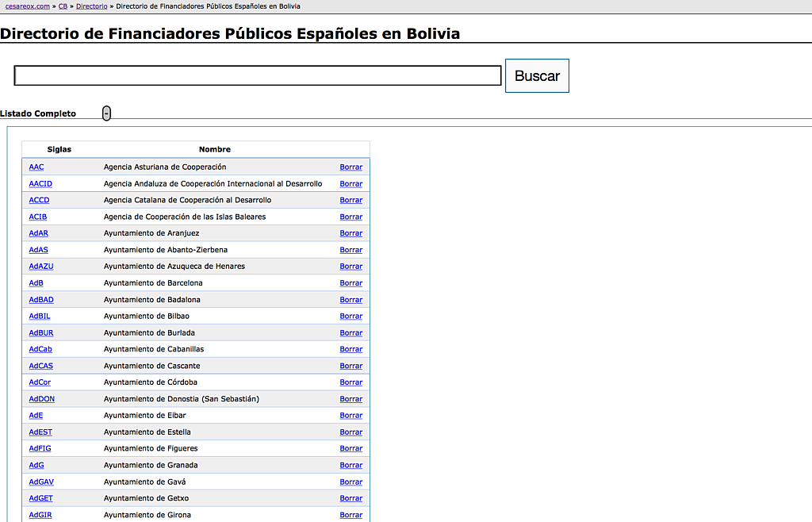Click Borrar for Ayuntamiento de Badalona

click(x=351, y=299)
